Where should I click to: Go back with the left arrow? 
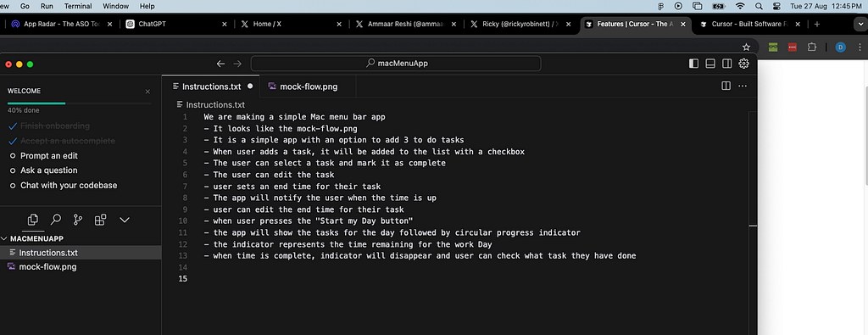pyautogui.click(x=220, y=64)
